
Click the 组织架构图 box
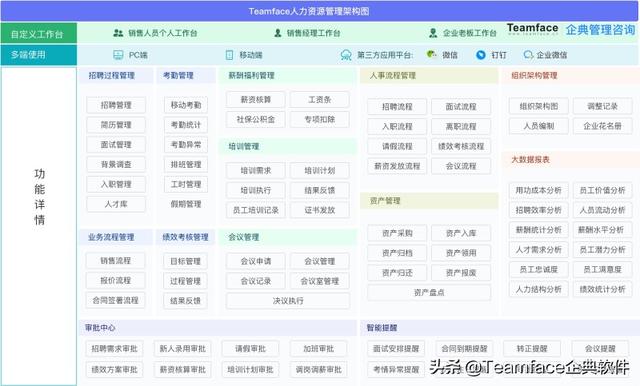(x=539, y=106)
